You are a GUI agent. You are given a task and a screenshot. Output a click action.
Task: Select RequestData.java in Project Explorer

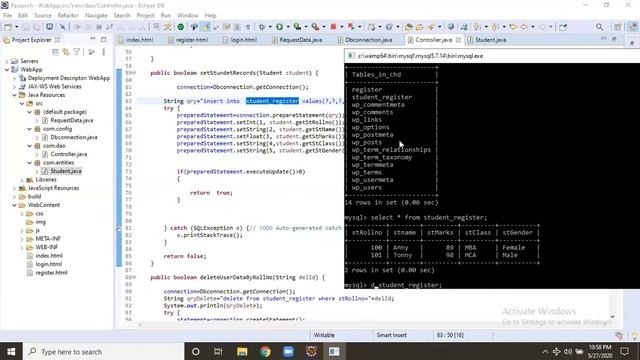pos(72,120)
